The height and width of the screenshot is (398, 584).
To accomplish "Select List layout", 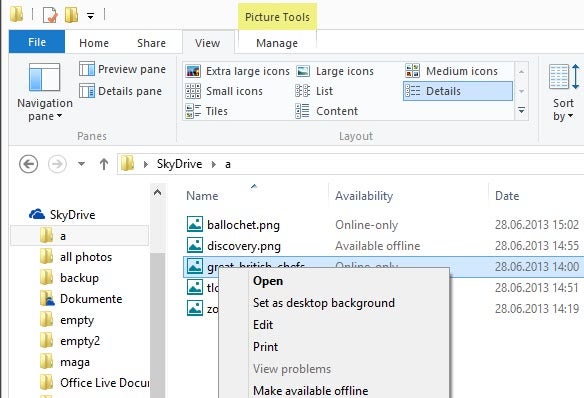I will (x=314, y=91).
